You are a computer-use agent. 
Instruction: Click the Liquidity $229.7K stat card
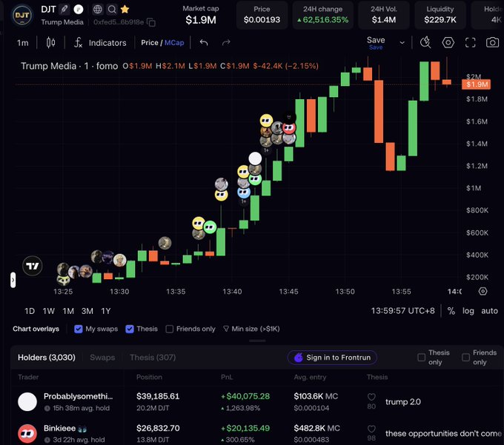440,15
